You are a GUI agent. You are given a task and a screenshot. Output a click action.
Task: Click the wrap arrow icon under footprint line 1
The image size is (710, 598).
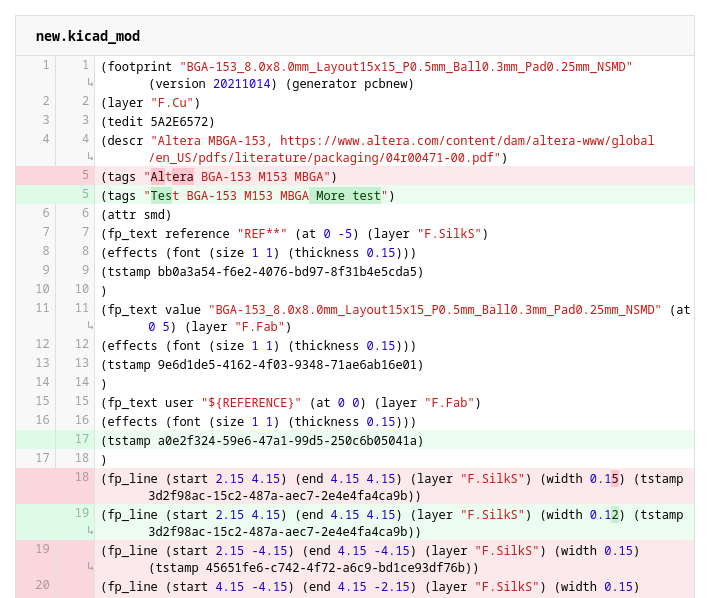(x=88, y=84)
